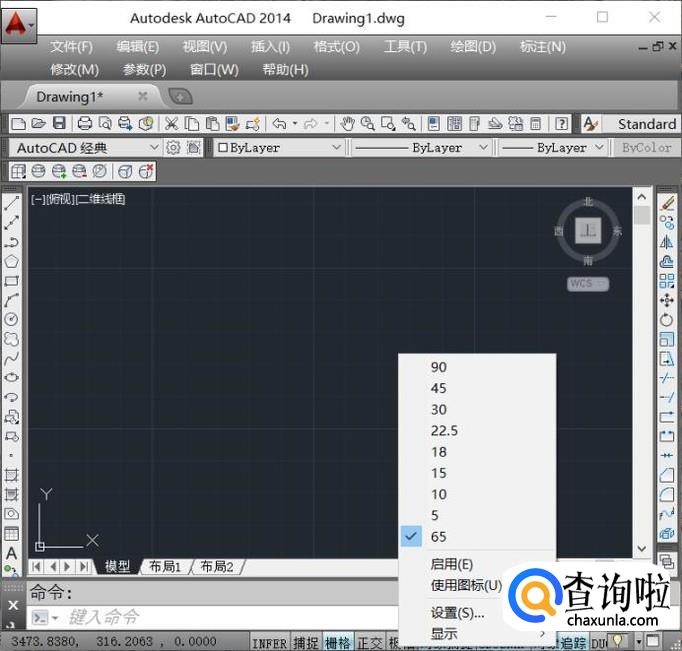
Task: Click the vertical scrollbar down arrow
Action: 642,548
